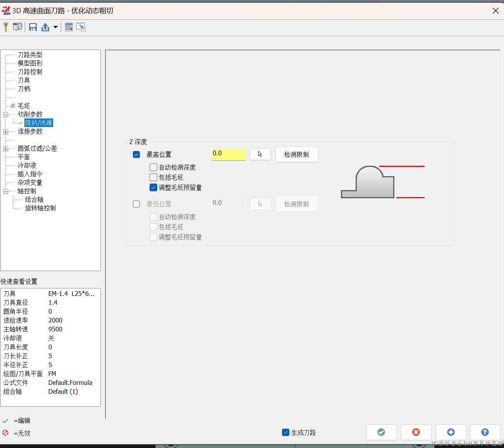This screenshot has height=448, width=504.
Task: Select 轴控制 label in the tree
Action: point(27,191)
